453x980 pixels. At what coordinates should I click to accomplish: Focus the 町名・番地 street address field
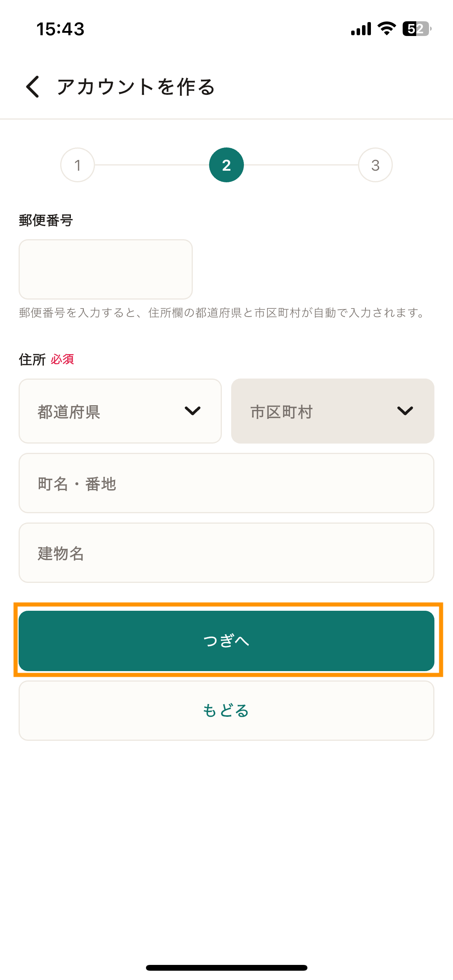[226, 483]
